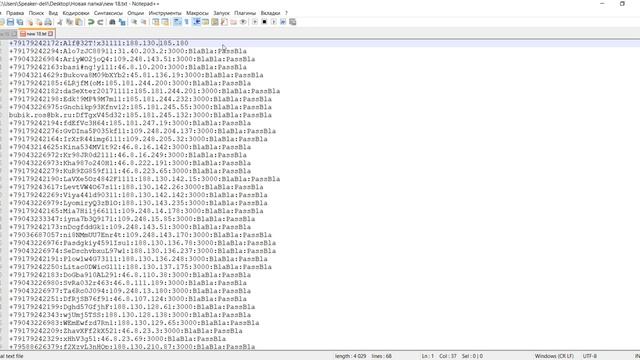The image size is (640, 360).
Task: Click the line with +79043226984
Action: coord(132,59)
